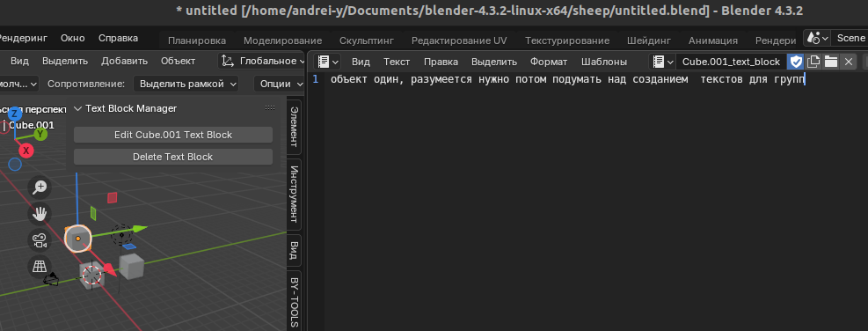
Task: Open the Scene browse dropdown icon
Action: pyautogui.click(x=817, y=38)
